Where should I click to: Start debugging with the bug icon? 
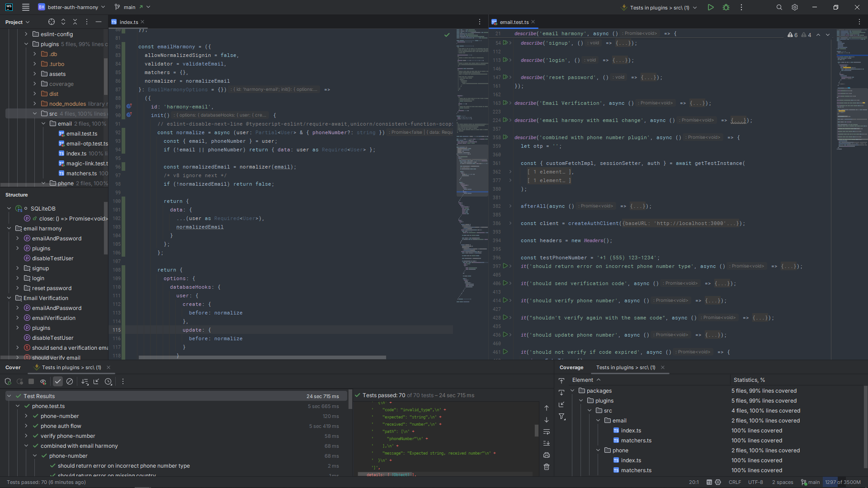pyautogui.click(x=726, y=7)
